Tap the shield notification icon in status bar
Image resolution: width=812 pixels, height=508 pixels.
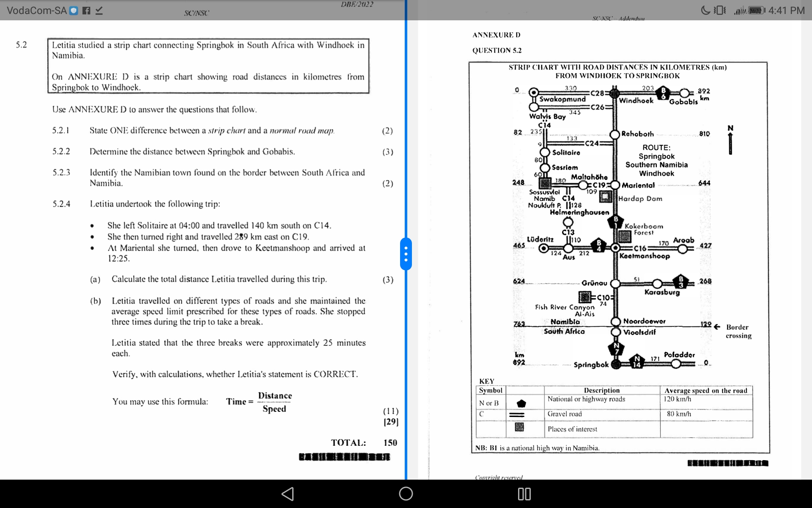point(74,11)
